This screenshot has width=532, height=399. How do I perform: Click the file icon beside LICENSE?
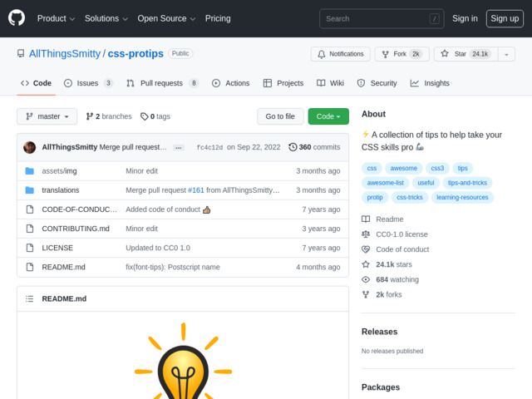pos(30,248)
